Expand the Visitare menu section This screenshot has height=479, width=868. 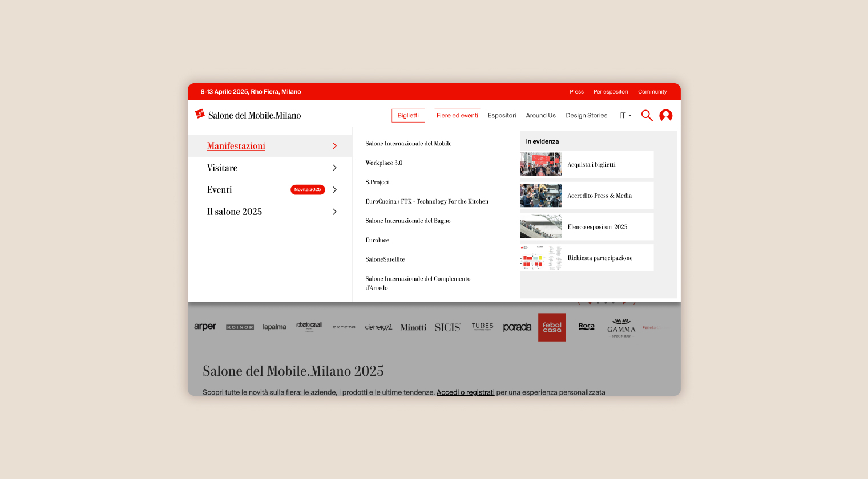[222, 168]
